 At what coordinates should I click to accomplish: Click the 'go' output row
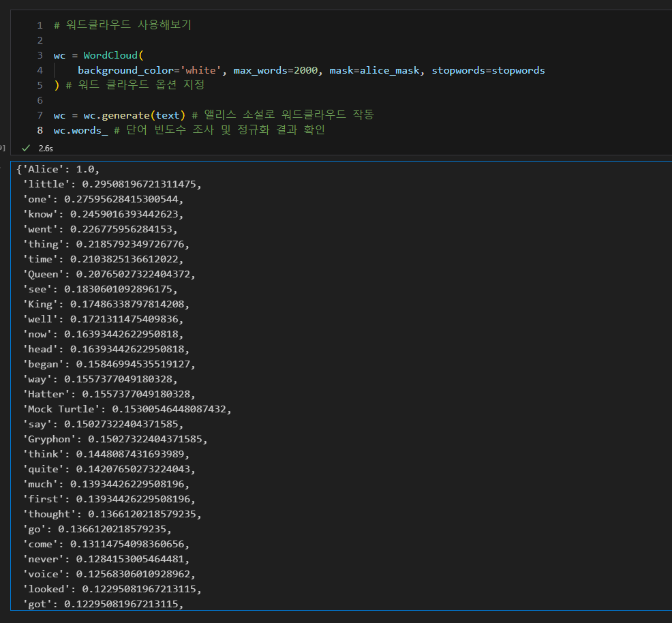pos(97,529)
